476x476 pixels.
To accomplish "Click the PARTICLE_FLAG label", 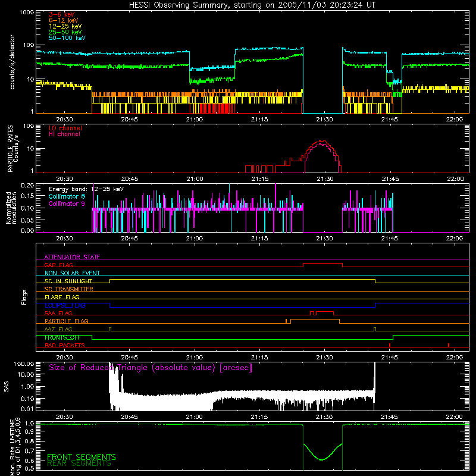I will 67,321.
